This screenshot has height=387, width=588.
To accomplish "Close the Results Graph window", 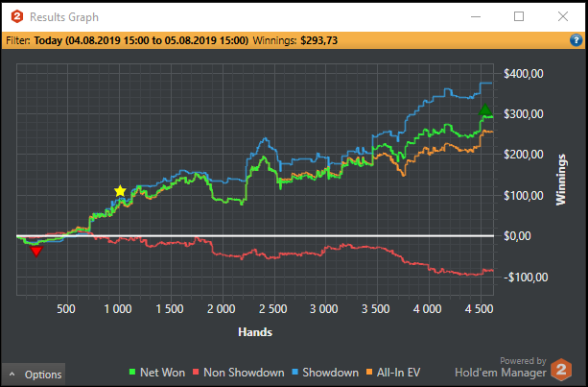I will coord(563,16).
